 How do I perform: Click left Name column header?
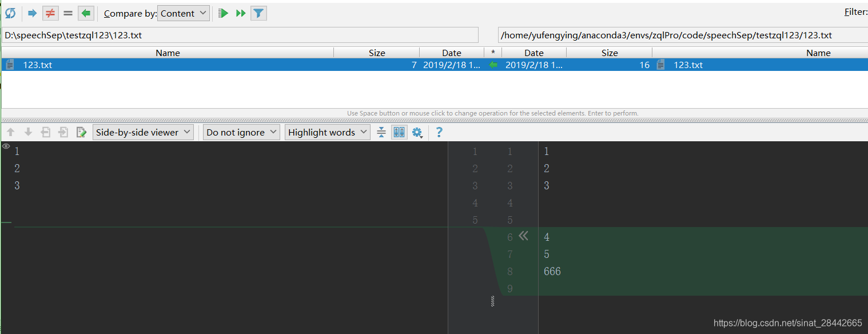coord(168,53)
